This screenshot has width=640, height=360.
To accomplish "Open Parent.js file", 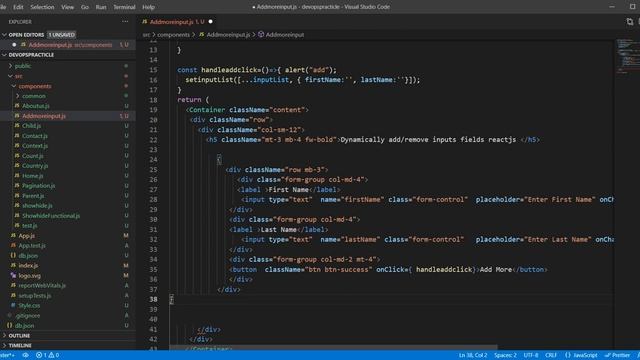I will click(x=33, y=196).
